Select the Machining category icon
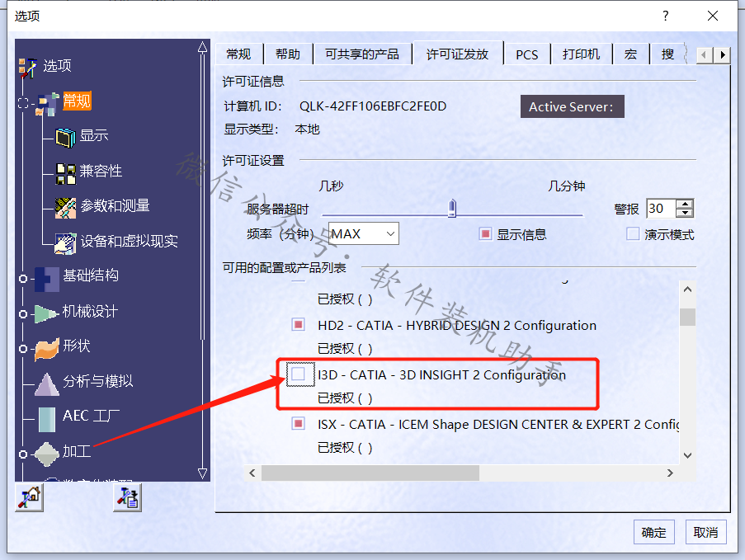The image size is (745, 560). [46, 454]
